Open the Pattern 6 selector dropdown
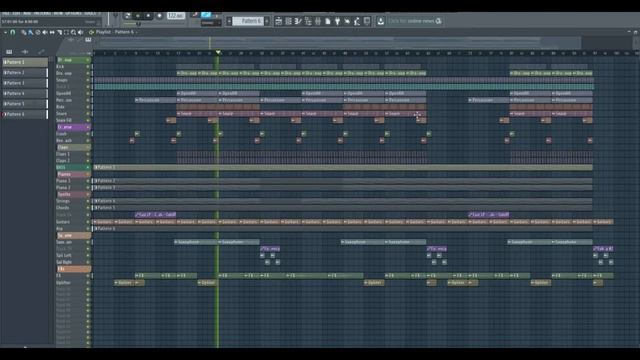Viewport: 640px width, 360px height. pyautogui.click(x=248, y=21)
